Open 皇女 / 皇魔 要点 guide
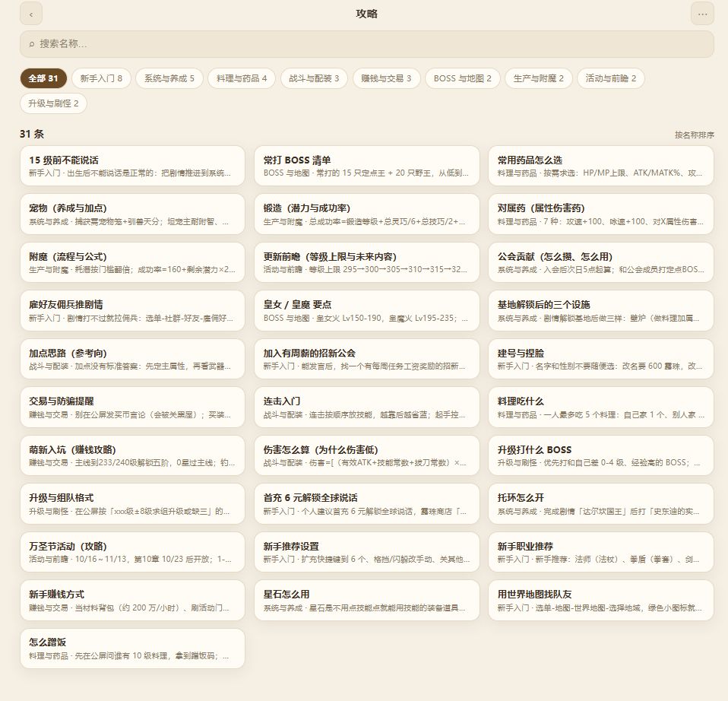 (367, 311)
